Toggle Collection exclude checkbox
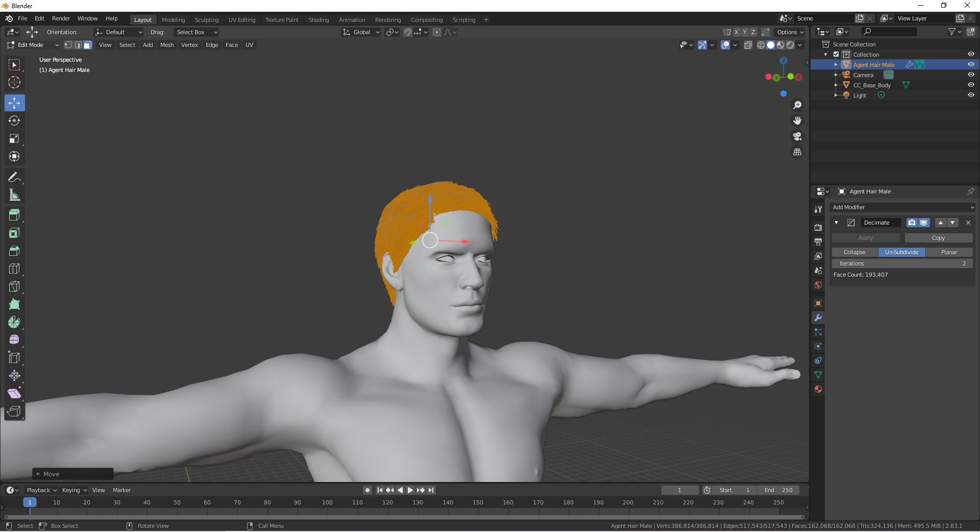Screen dimensions: 980x532 click(x=836, y=54)
